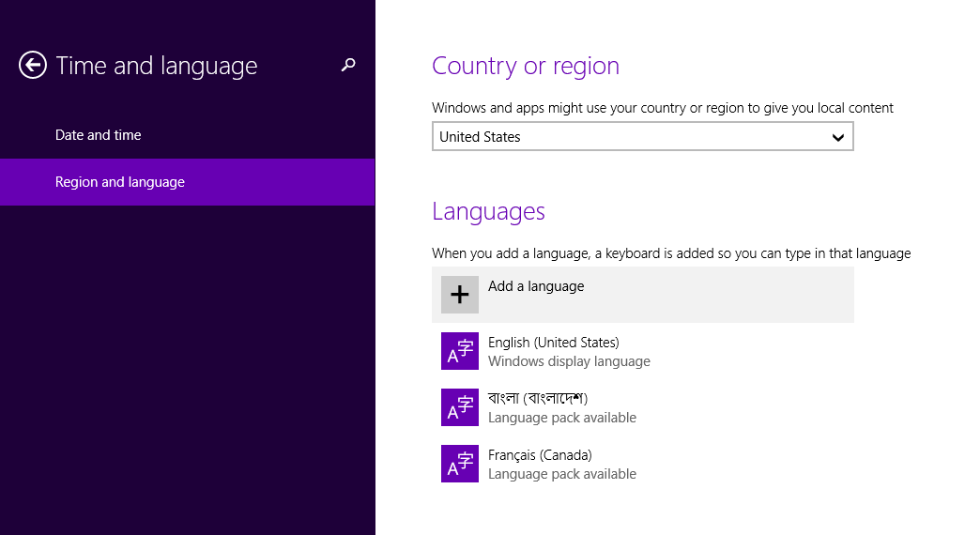Click the Languages section heading
This screenshot has height=535, width=980.
(x=488, y=211)
